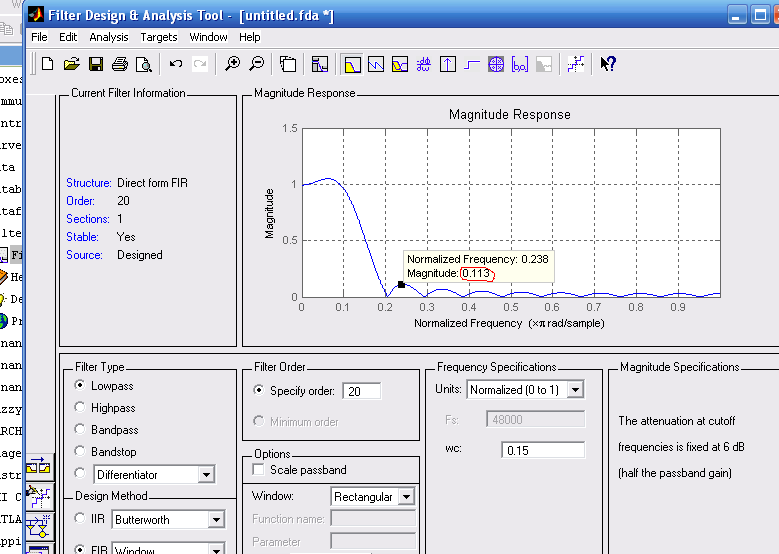Click the "Designed" source value
Viewport: 779px width, 554px height.
pos(140,255)
